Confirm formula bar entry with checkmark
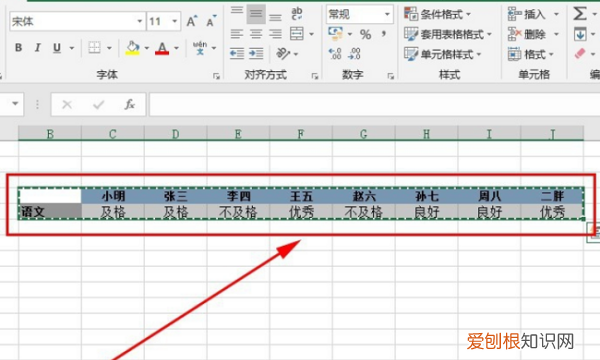Image resolution: width=600 pixels, height=360 pixels. (x=98, y=104)
